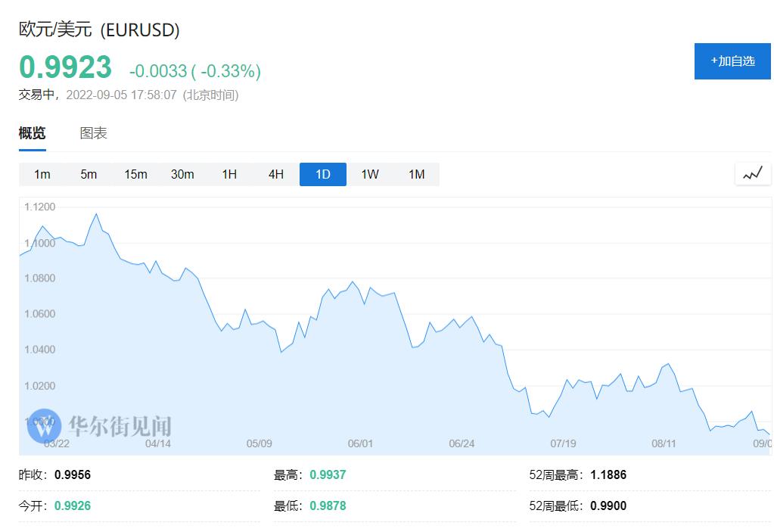Image resolution: width=774 pixels, height=532 pixels.
Task: Choose the 1M monthly timeframe
Action: pos(417,174)
